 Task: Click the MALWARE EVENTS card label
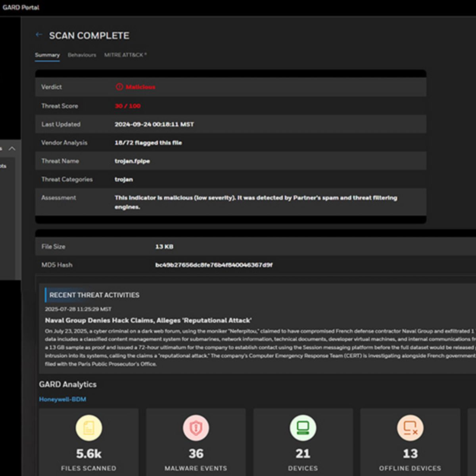tap(196, 468)
